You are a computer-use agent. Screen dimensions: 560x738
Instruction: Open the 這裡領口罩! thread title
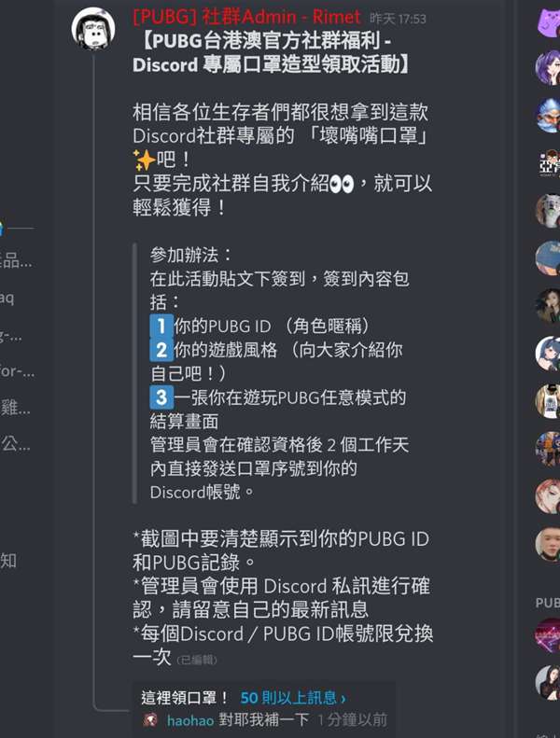pyautogui.click(x=184, y=698)
